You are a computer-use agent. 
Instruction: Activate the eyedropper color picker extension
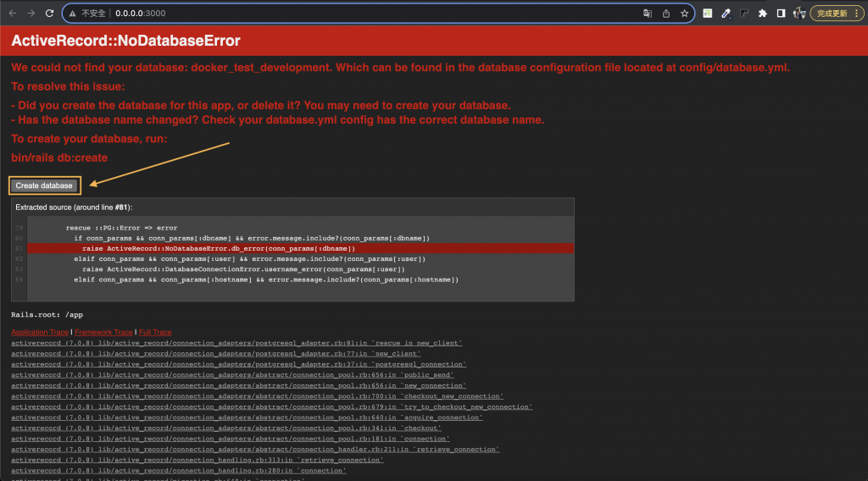pyautogui.click(x=726, y=14)
